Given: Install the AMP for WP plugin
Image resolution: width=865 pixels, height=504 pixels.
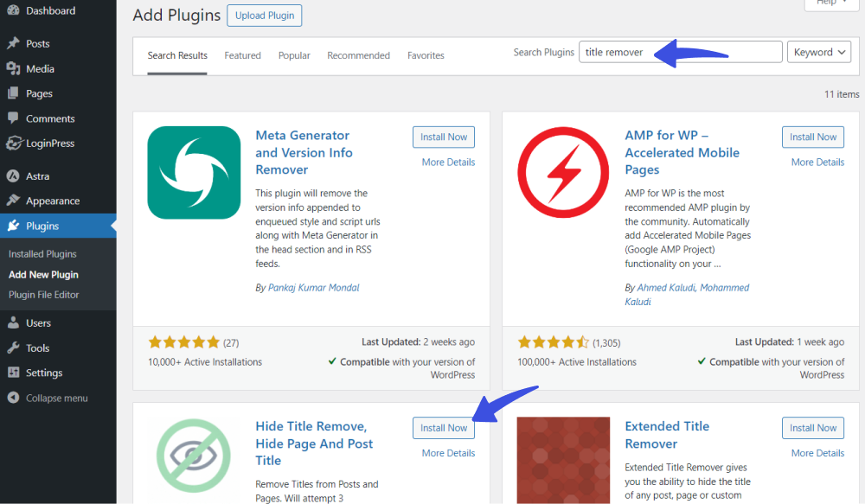Looking at the screenshot, I should pyautogui.click(x=812, y=137).
